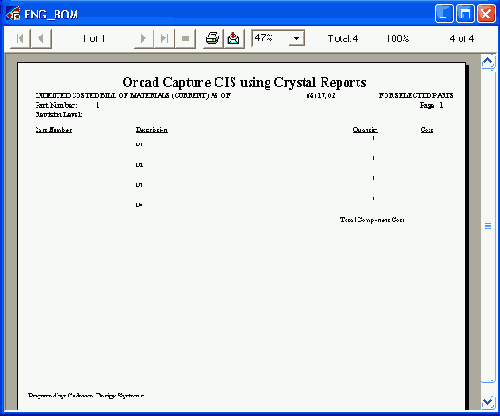Export the report via envelope icon
Viewport: 500px width, 416px height.
click(234, 39)
